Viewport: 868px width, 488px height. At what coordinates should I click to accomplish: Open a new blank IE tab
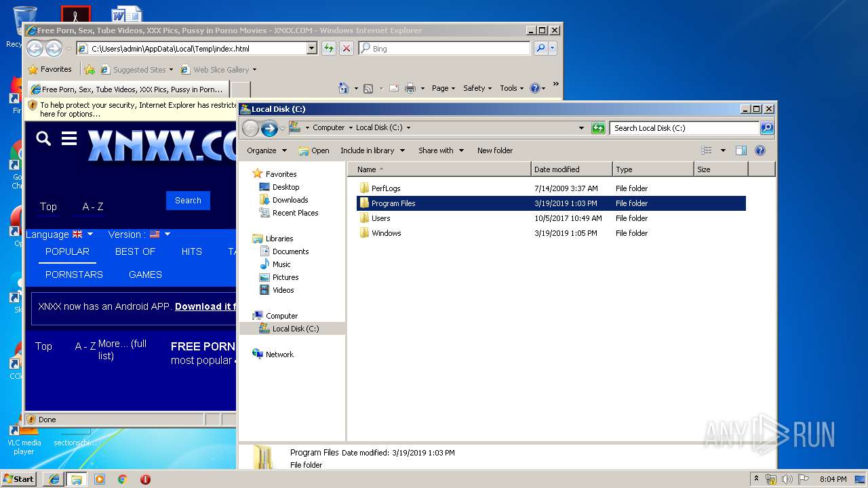pos(241,89)
